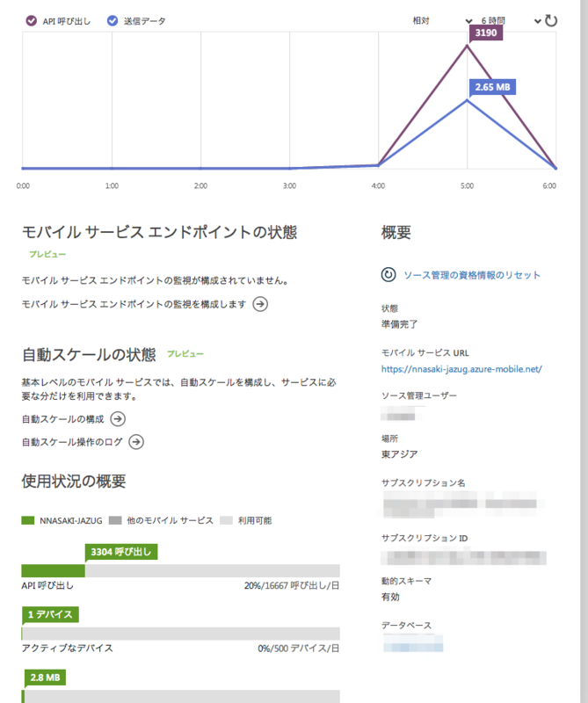Screen dimensions: 588x703
Task: Open the 6 時間 time range dropdown
Action: (x=510, y=20)
